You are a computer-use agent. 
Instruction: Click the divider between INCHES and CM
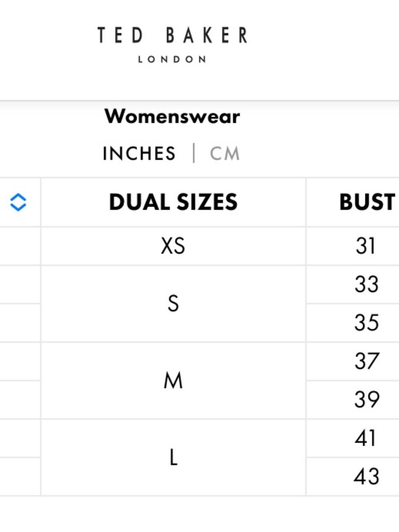[x=194, y=153]
